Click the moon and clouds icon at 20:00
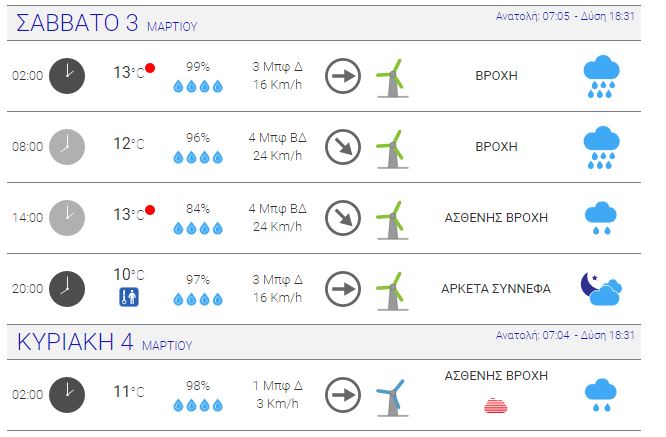The height and width of the screenshot is (437, 666). pos(601,289)
